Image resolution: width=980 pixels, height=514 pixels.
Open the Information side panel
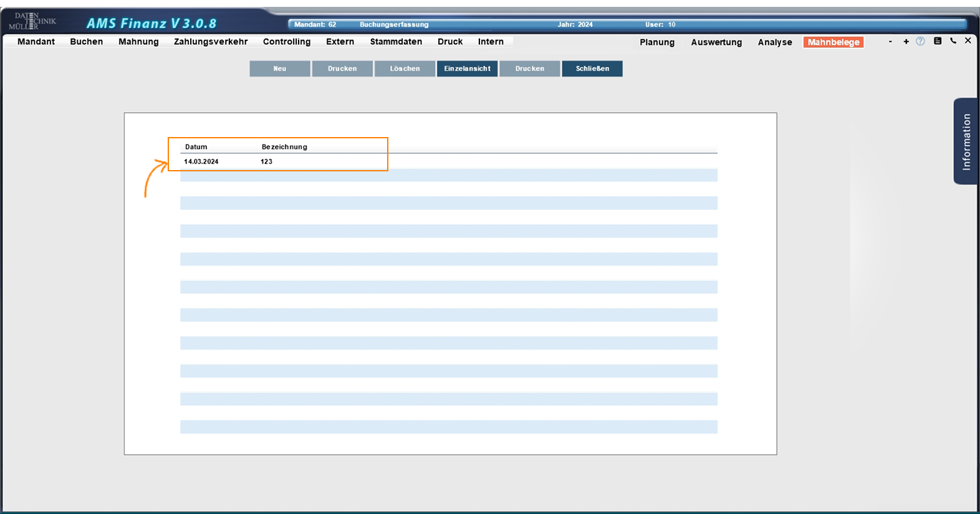(x=966, y=141)
